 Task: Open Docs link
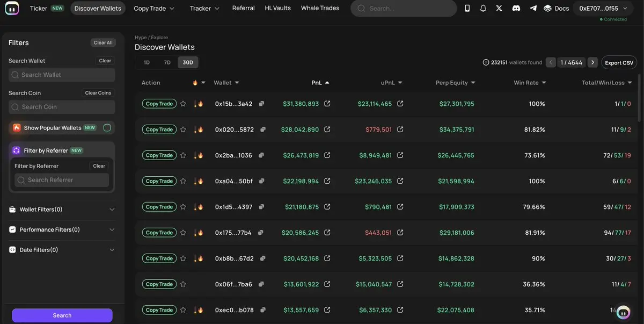tap(556, 9)
